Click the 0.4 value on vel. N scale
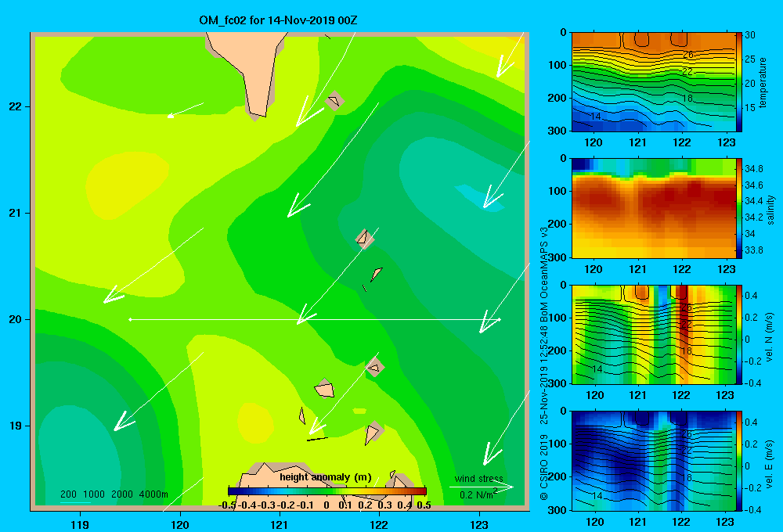The height and width of the screenshot is (532, 783). click(751, 296)
